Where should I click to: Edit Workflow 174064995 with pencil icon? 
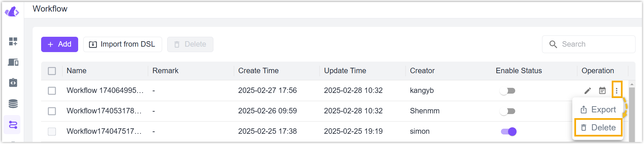tap(588, 91)
